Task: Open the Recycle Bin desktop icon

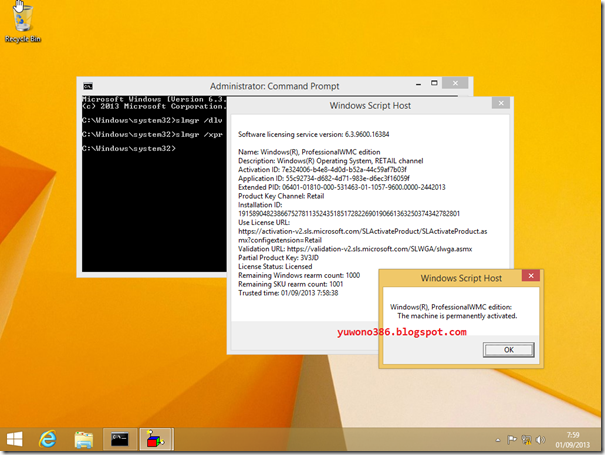Action: (23, 22)
